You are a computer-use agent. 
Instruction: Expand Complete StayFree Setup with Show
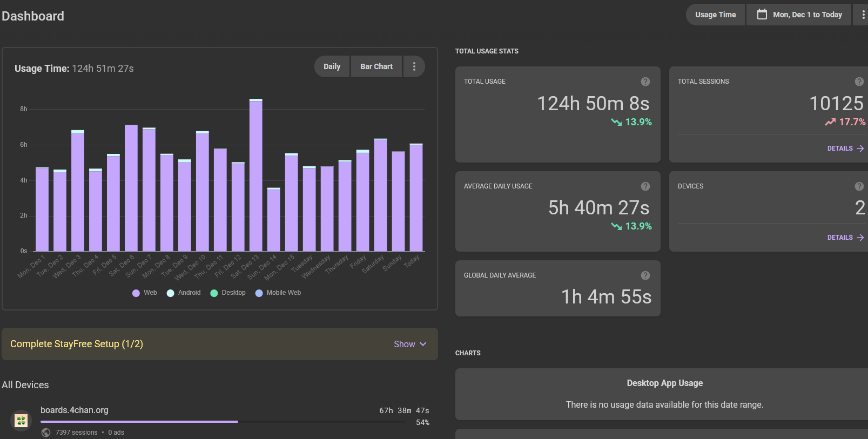click(410, 344)
